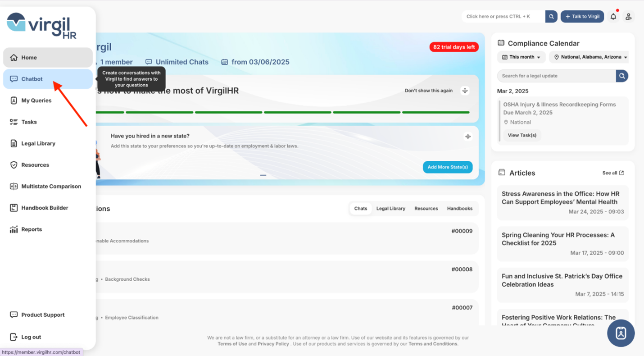Open Spring Cleaning Your HR Processes article
Screen dimensions: 644x356
(562, 244)
